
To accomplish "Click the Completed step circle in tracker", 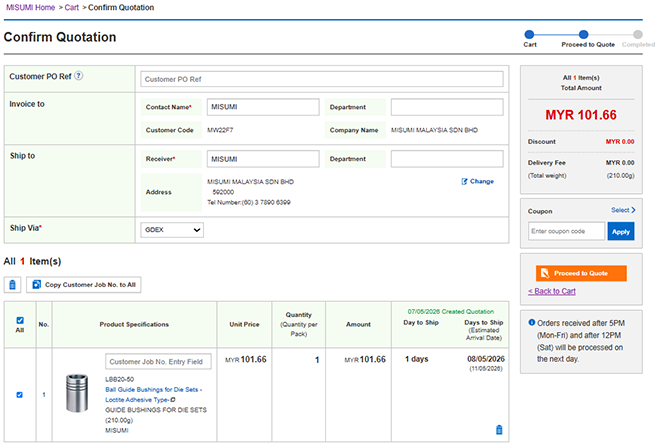I will click(638, 35).
